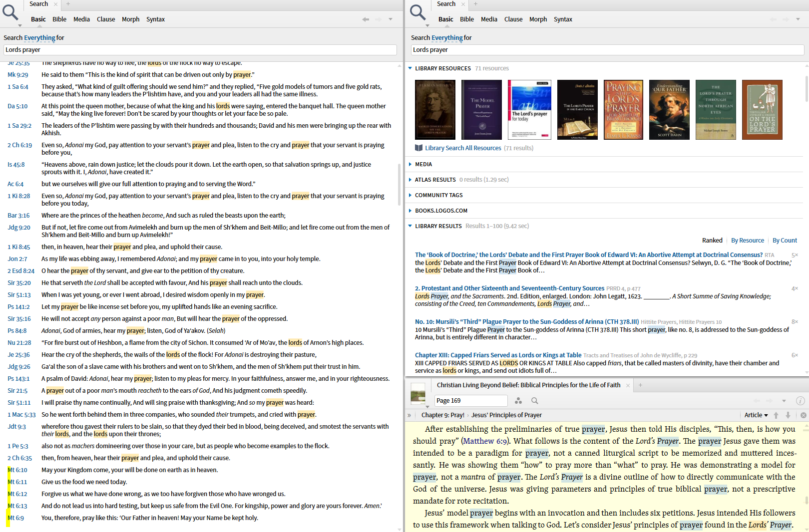This screenshot has width=809, height=532.
Task: Open the book information icon
Action: pos(800,401)
